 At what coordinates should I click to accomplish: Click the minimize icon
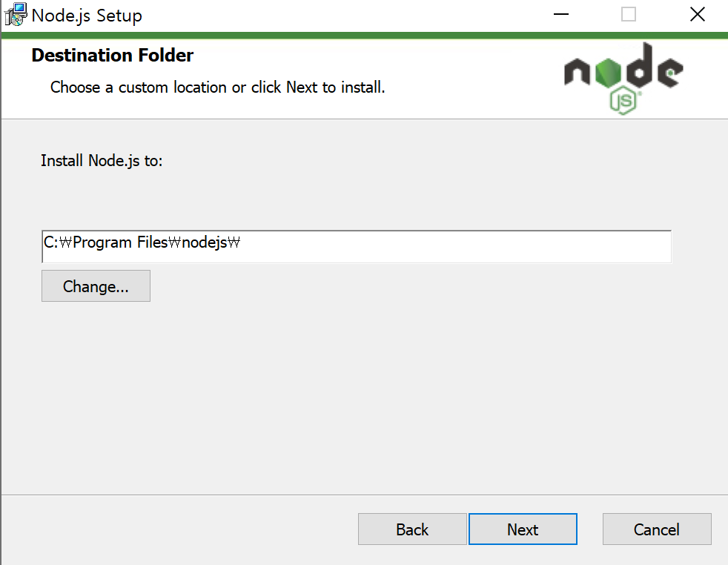pos(560,14)
